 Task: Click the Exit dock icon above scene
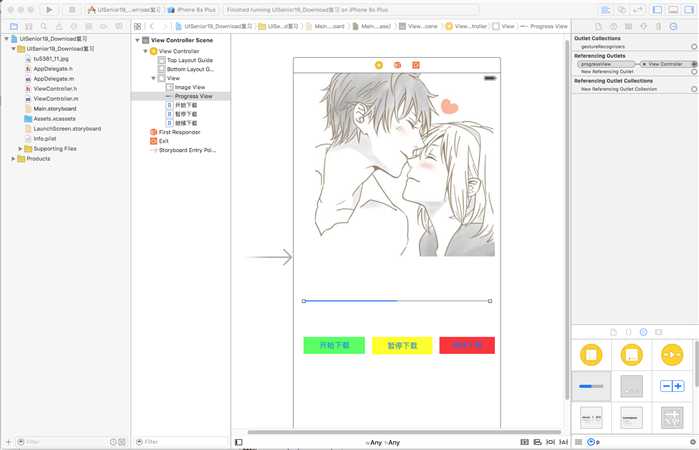point(415,65)
